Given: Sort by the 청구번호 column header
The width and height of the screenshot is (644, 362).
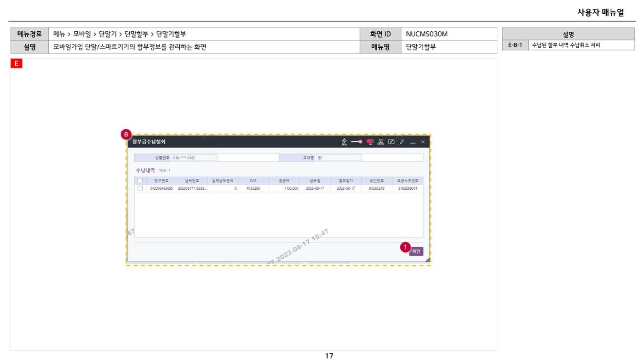Looking at the screenshot, I should point(161,181).
